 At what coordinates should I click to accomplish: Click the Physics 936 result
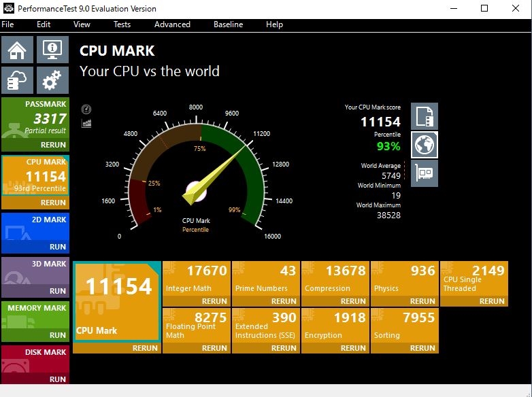coord(405,278)
